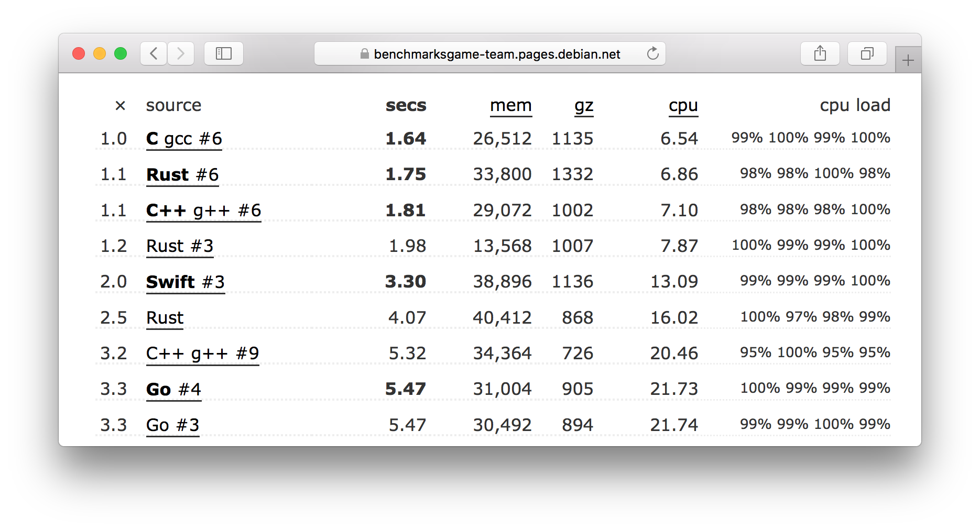The image size is (980, 530).
Task: Open a new tab with the plus button
Action: coord(908,60)
